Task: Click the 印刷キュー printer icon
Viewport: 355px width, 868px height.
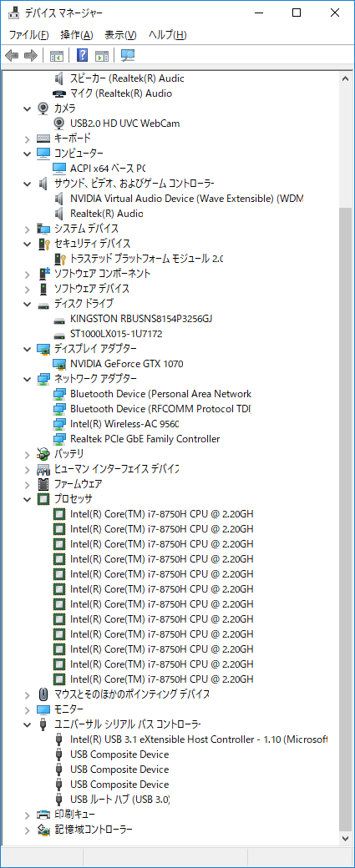Action: pyautogui.click(x=43, y=815)
